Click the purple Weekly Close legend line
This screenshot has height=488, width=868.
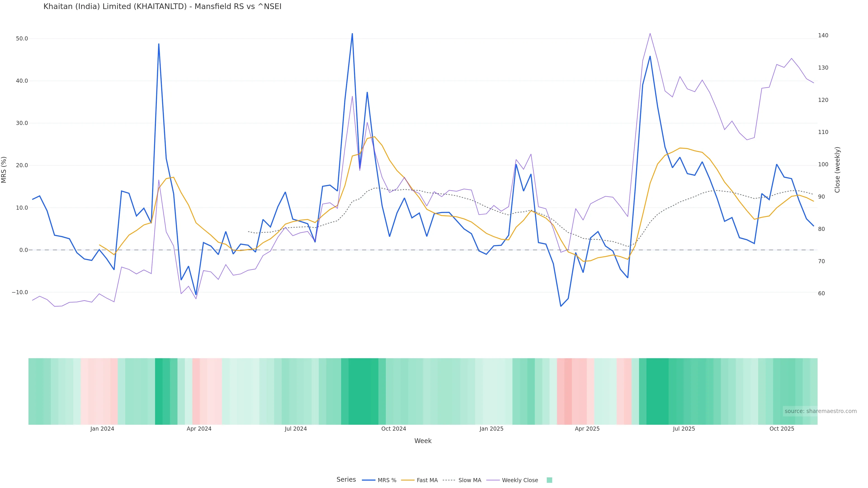coord(493,480)
